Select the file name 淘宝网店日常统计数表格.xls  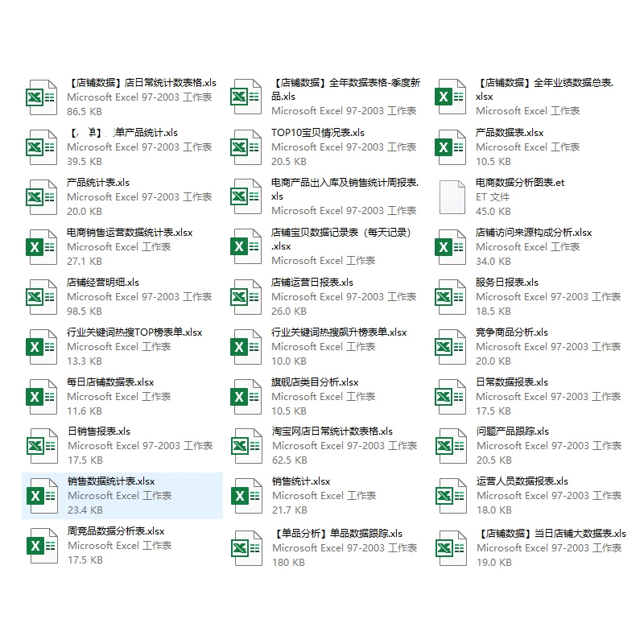(332, 431)
